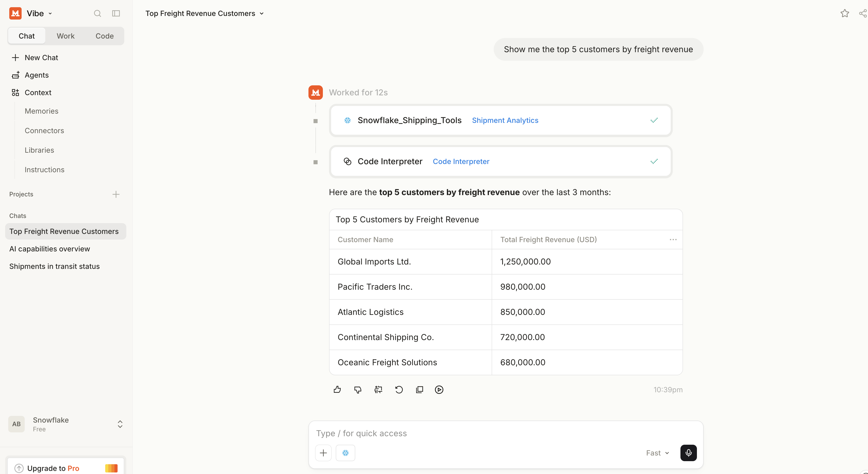Select Top Freight Revenue Customers chat in sidebar

65,231
